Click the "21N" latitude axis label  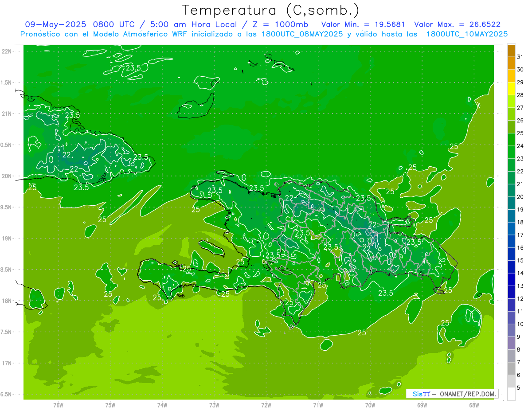(x=7, y=114)
